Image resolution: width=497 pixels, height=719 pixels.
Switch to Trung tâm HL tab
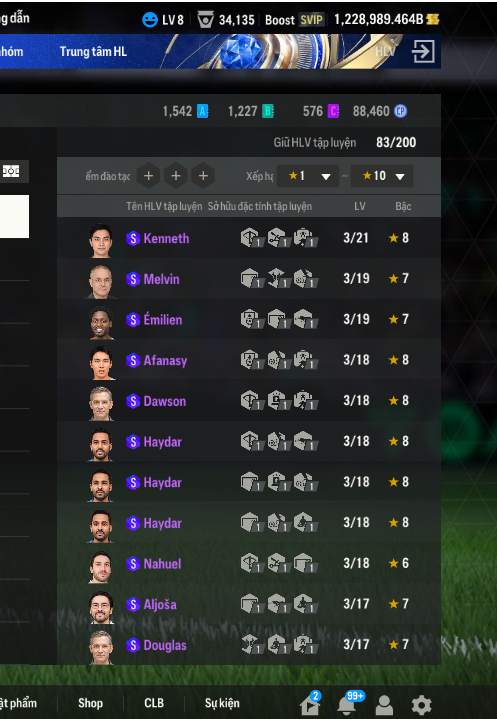pyautogui.click(x=93, y=51)
